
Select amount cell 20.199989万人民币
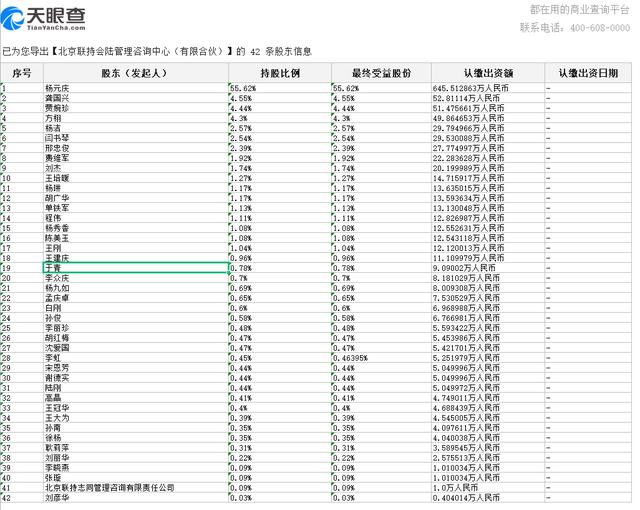pyautogui.click(x=488, y=168)
